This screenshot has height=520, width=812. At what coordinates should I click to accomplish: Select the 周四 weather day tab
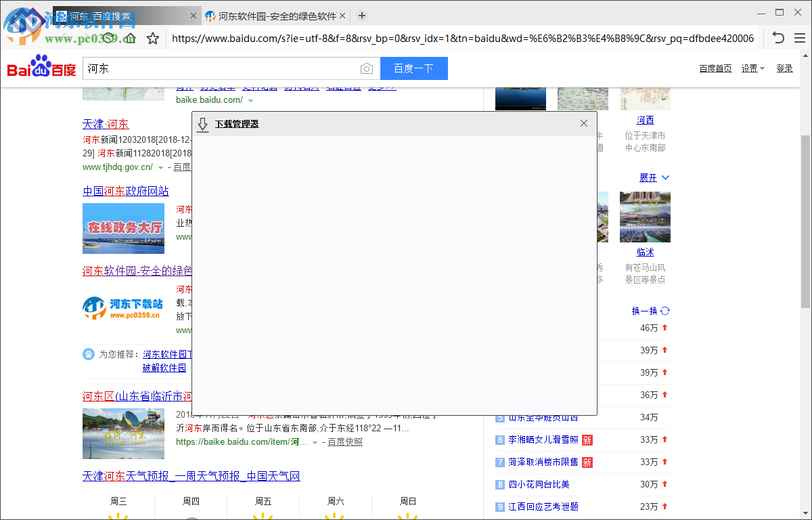[x=191, y=501]
